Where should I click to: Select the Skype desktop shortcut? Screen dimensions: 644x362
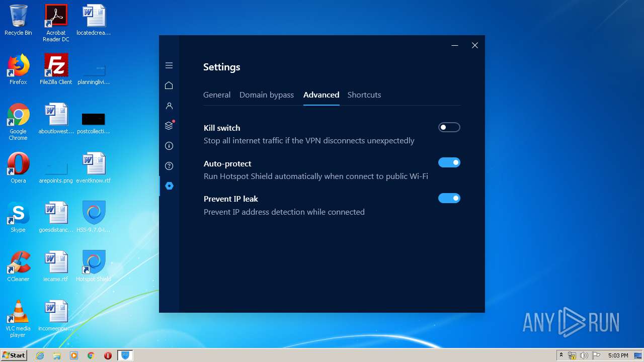(x=18, y=217)
